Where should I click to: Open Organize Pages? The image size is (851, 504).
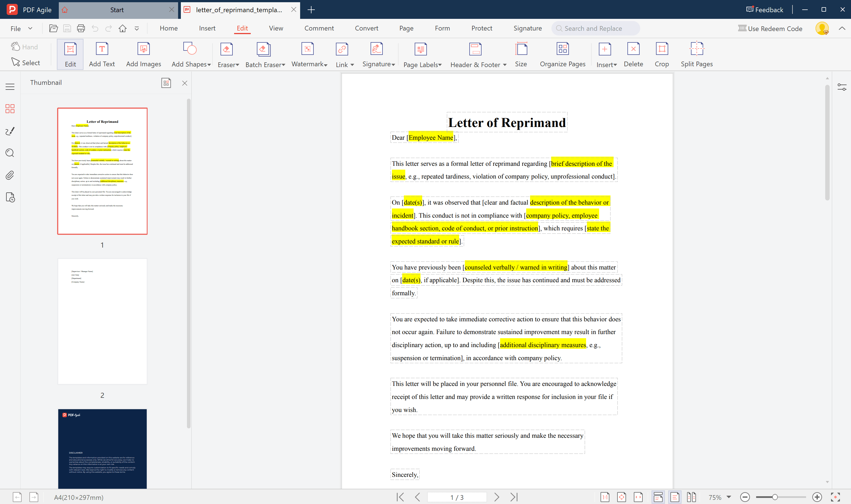pyautogui.click(x=562, y=54)
